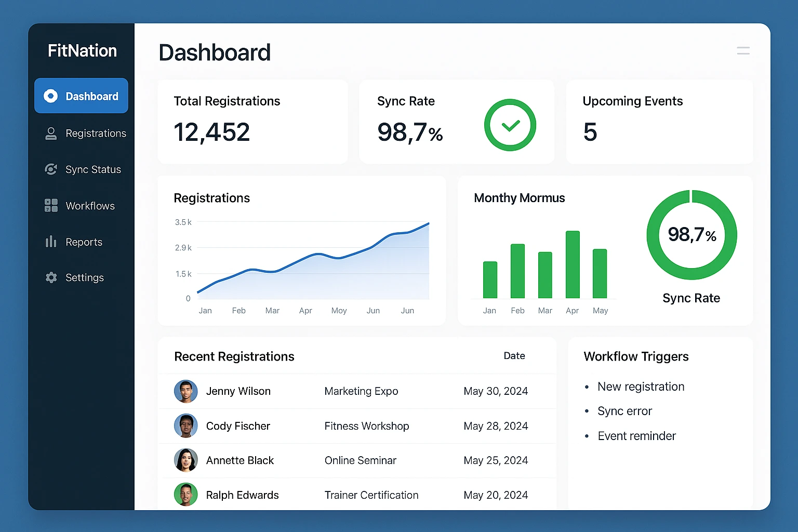Click the Settings gear icon

coord(51,277)
